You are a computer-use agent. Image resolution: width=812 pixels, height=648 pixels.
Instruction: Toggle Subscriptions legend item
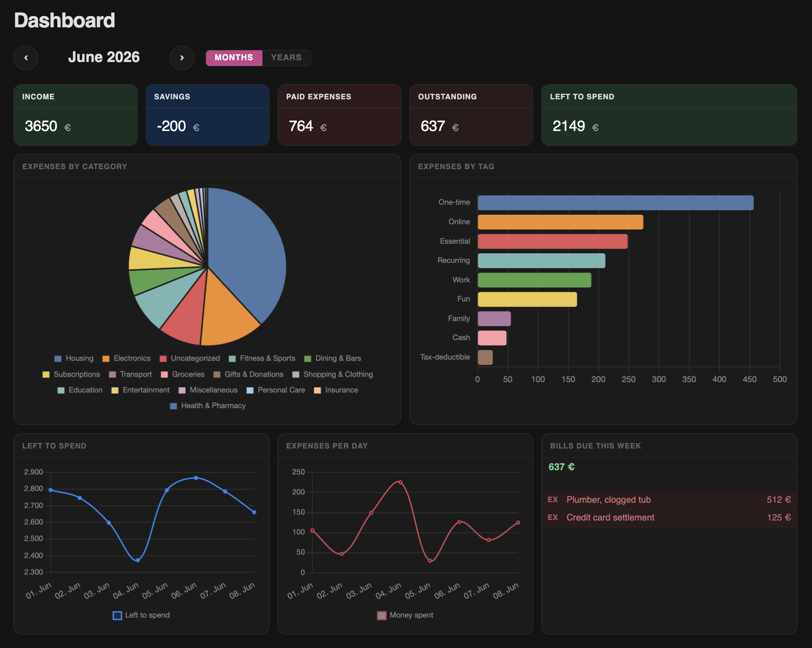point(71,374)
